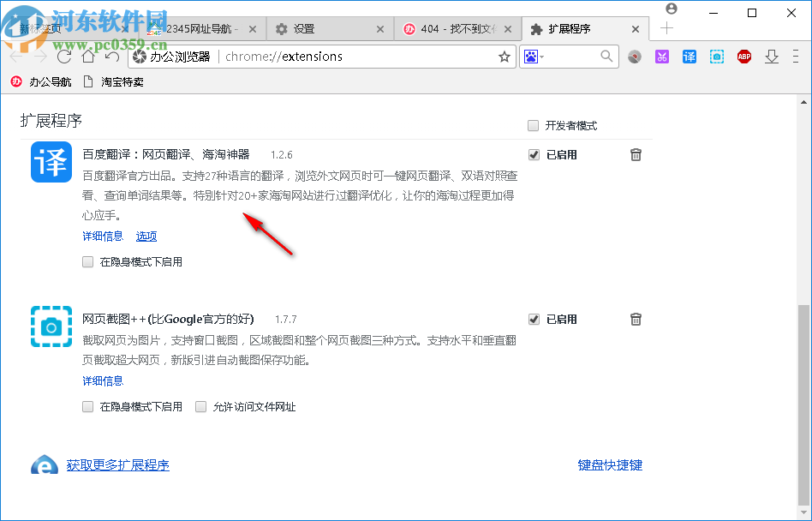This screenshot has height=521, width=812.
Task: Open the downloads arrow icon in toolbar
Action: tap(771, 57)
